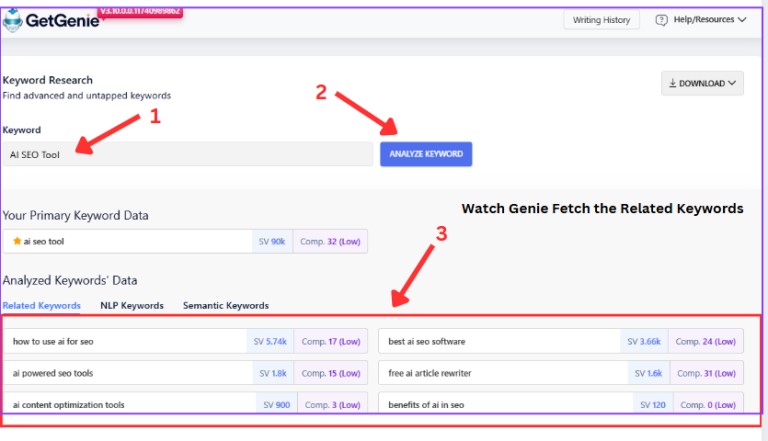Click the Comp. 17 (Low) value

pyautogui.click(x=331, y=341)
